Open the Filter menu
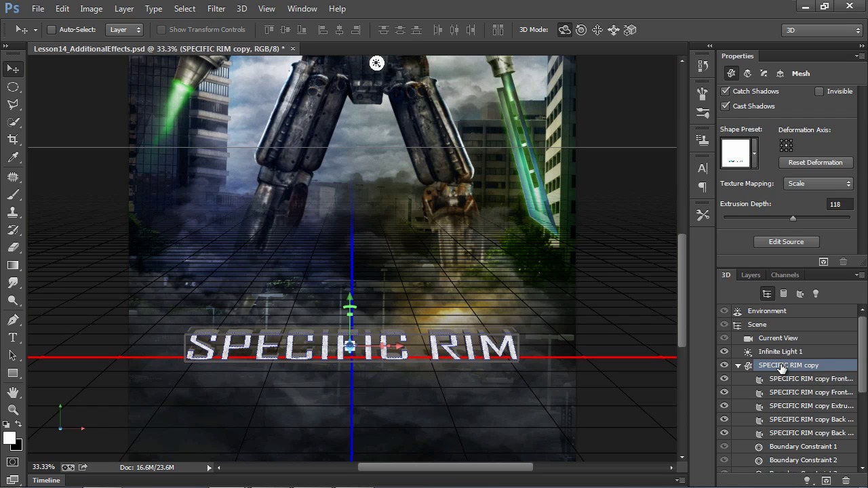The height and width of the screenshot is (488, 868). (216, 9)
